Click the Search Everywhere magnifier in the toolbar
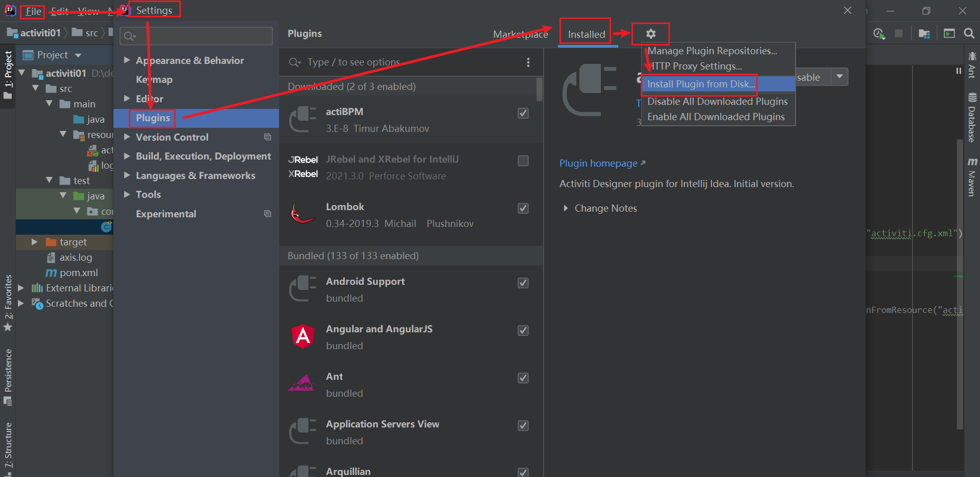Screen dimensions: 980x477 969,33
